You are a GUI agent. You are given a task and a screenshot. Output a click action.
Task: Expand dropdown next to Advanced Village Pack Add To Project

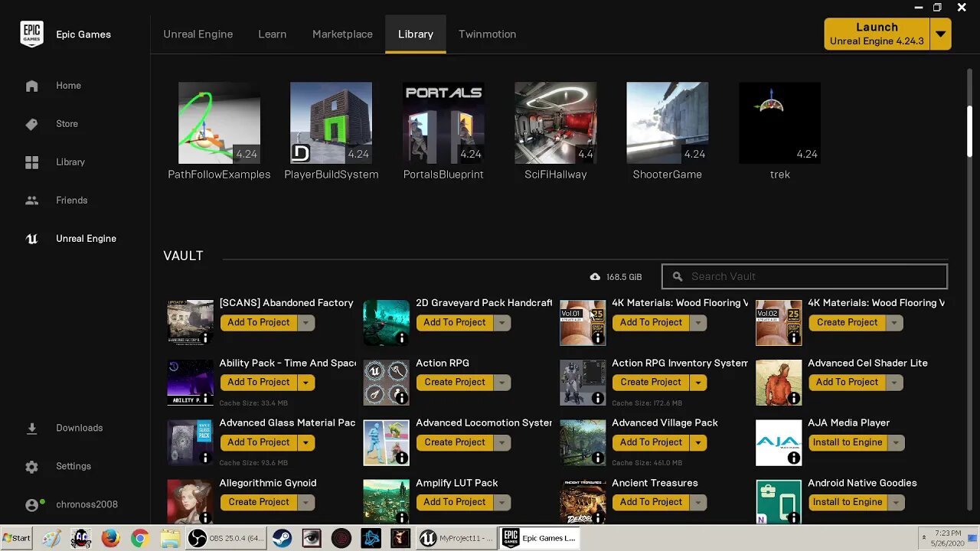point(698,442)
